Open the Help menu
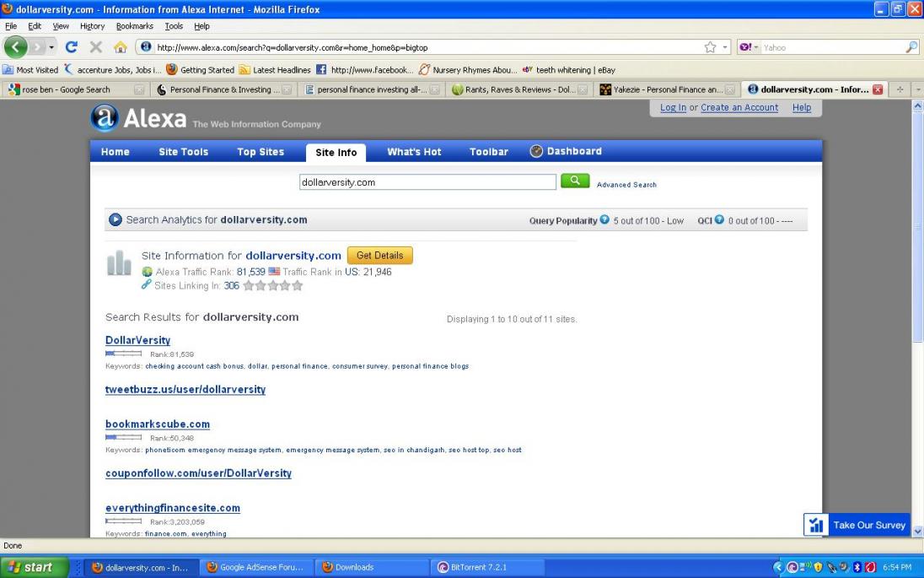Viewport: 924px width, 578px height. [201, 26]
